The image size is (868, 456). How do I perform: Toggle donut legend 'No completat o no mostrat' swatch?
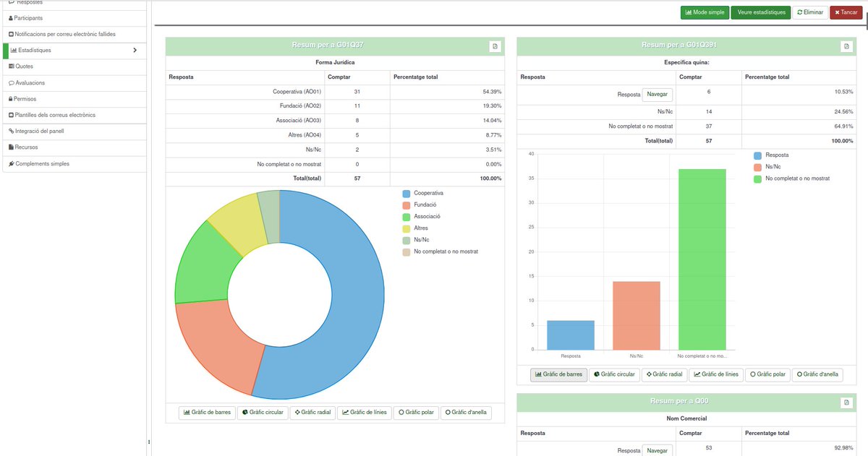coord(407,251)
